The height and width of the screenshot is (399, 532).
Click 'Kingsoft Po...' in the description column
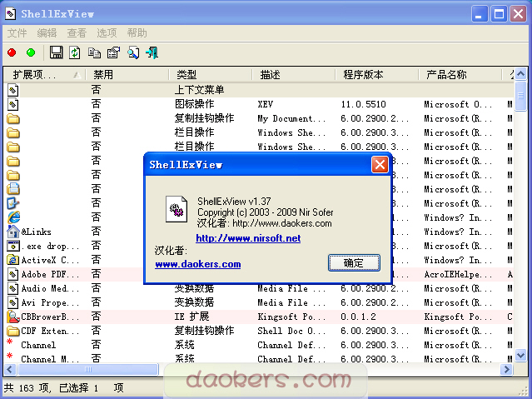(x=291, y=317)
